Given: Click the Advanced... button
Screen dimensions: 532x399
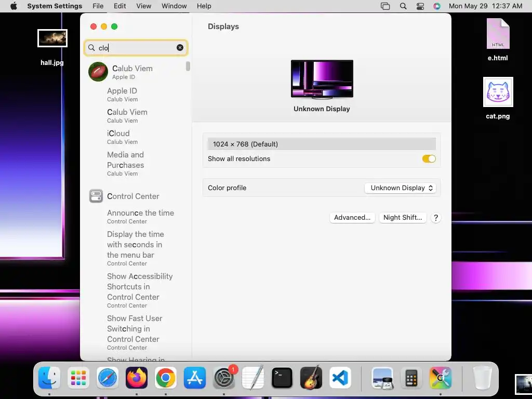Looking at the screenshot, I should coord(352,218).
